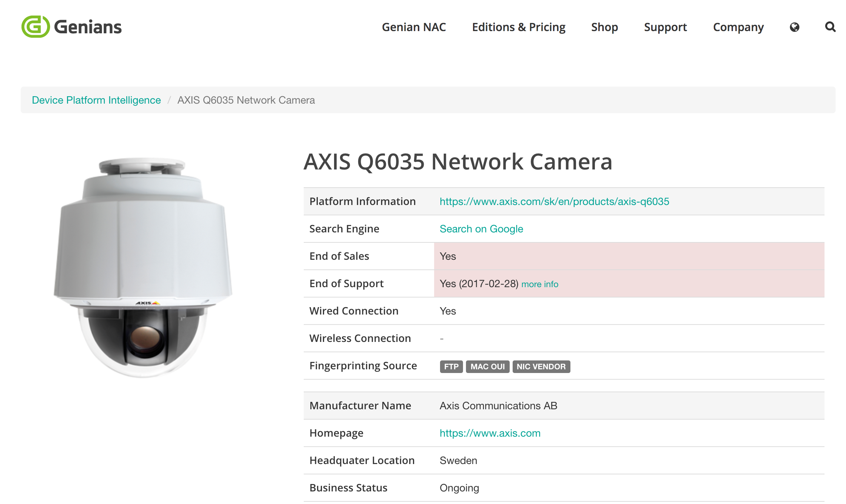Click the End of Sales Yes value
Image resolution: width=846 pixels, height=504 pixels.
tap(448, 256)
